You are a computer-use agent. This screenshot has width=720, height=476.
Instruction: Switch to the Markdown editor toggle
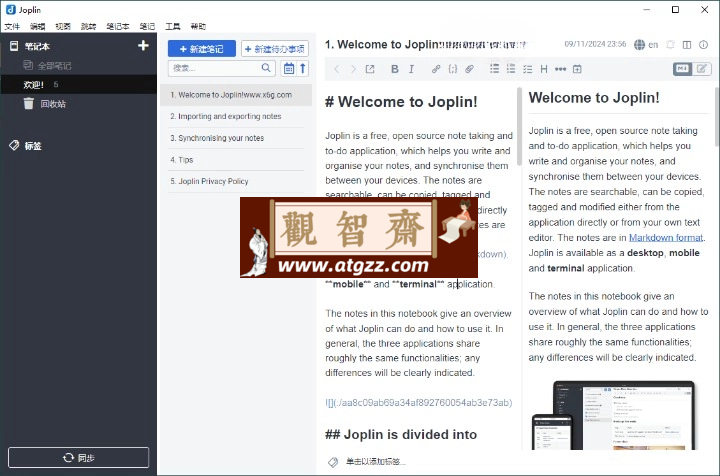pyautogui.click(x=682, y=69)
